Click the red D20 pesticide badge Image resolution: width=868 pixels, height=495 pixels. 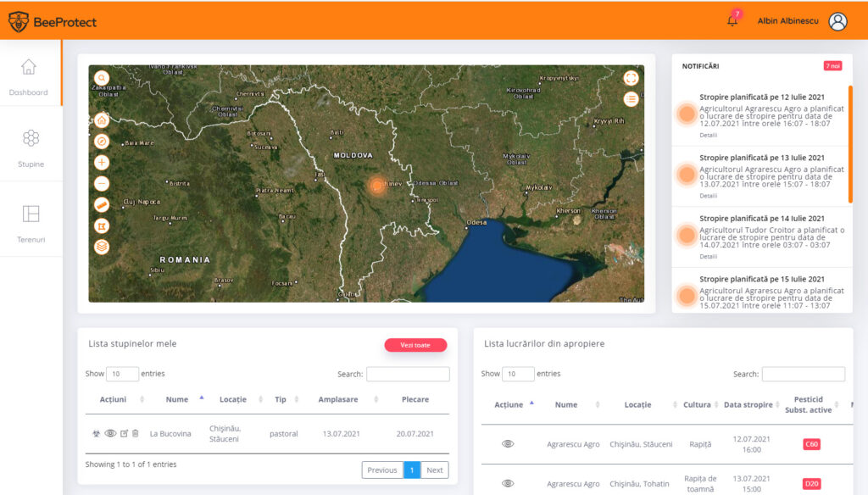(811, 483)
